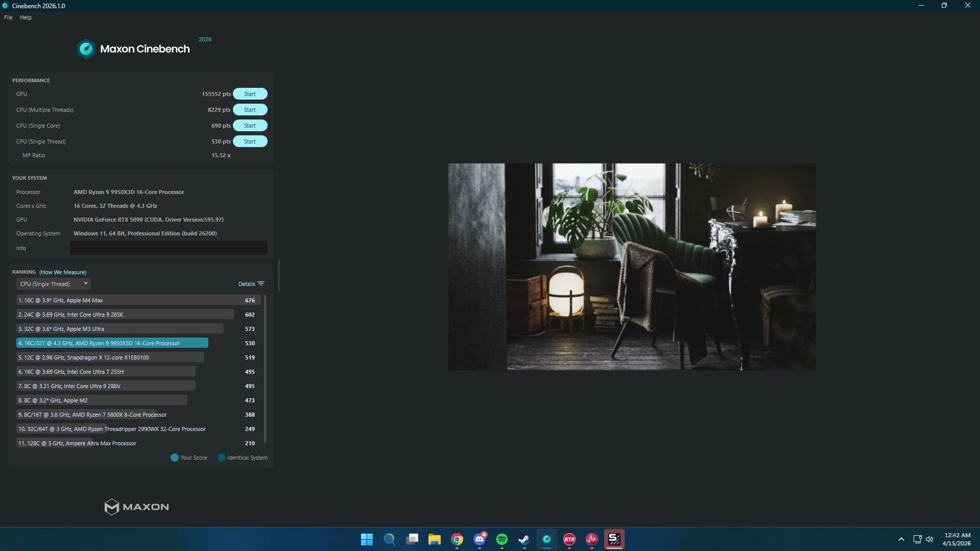Image resolution: width=980 pixels, height=551 pixels.
Task: Click the 16 Cores, 32 Threads text
Action: tap(115, 206)
